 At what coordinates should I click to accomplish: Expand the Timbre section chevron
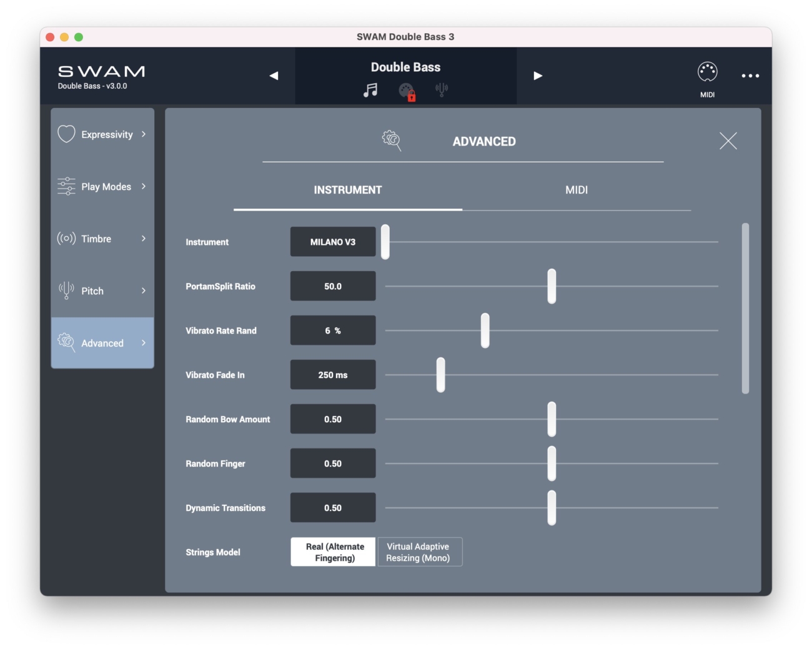tap(144, 239)
